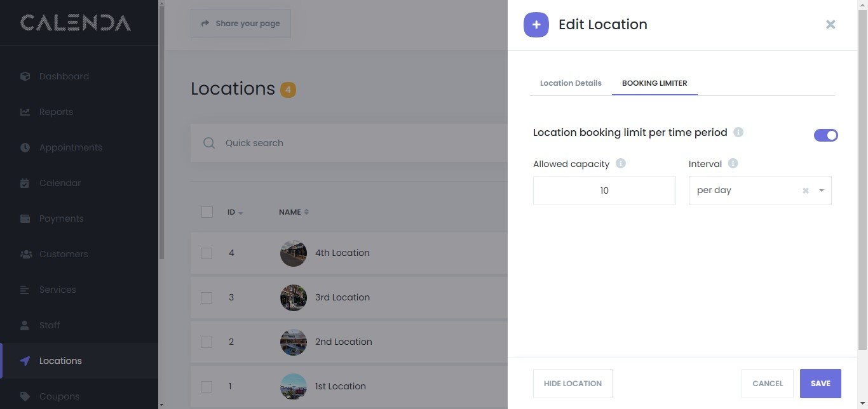Viewport: 868px width, 409px height.
Task: Click info icon beside location booking limit
Action: click(x=738, y=133)
